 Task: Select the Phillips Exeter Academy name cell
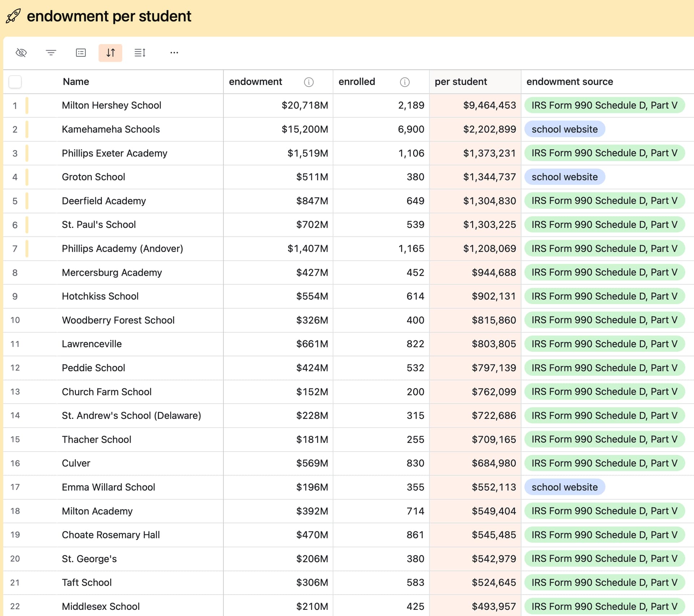click(x=115, y=153)
